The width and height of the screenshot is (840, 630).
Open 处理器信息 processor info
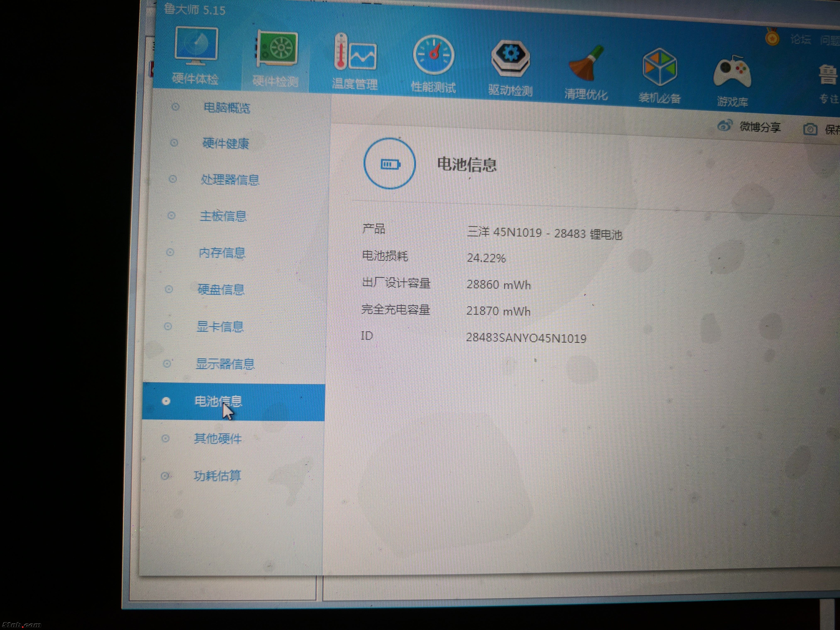coord(230,180)
